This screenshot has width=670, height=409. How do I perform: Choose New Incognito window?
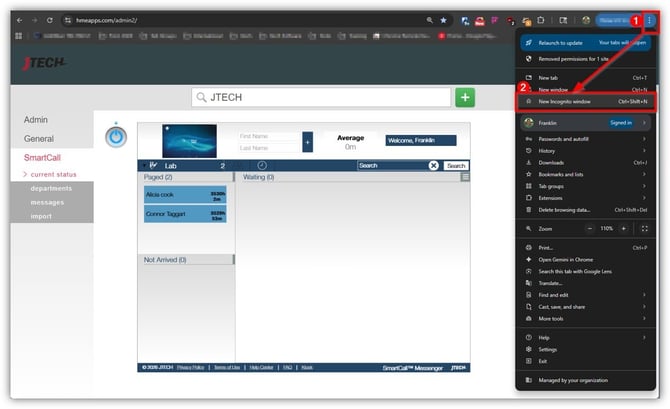[x=585, y=102]
